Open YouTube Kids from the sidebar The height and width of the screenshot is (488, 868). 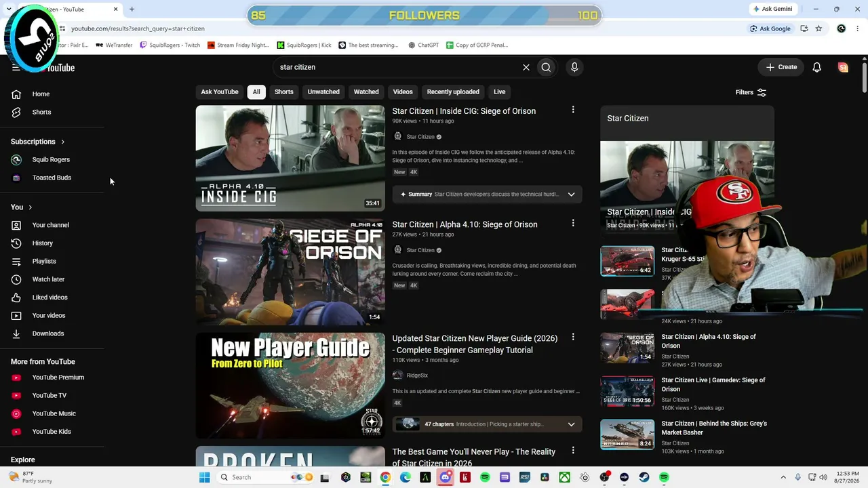[51, 432]
